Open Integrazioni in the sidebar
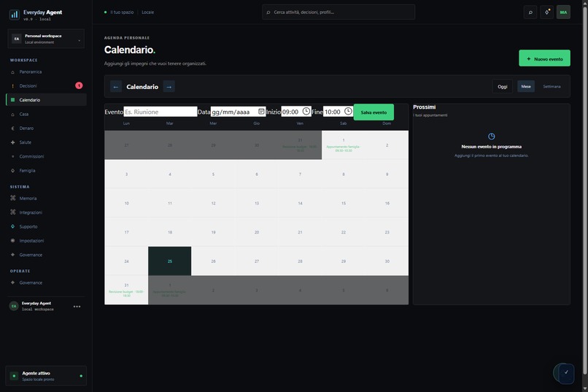588x392 pixels. [x=46, y=212]
